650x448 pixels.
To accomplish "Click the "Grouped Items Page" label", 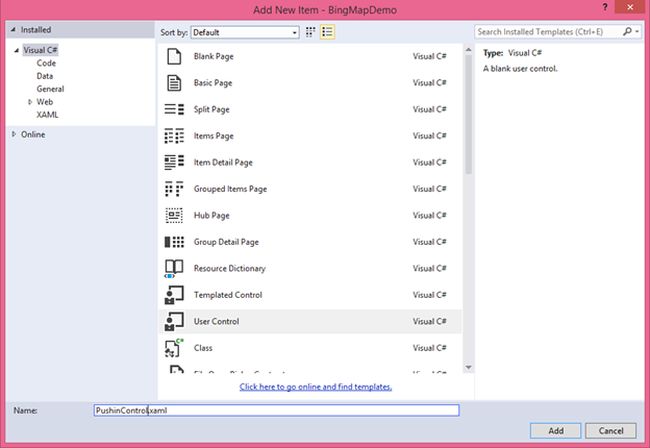I will [x=230, y=189].
